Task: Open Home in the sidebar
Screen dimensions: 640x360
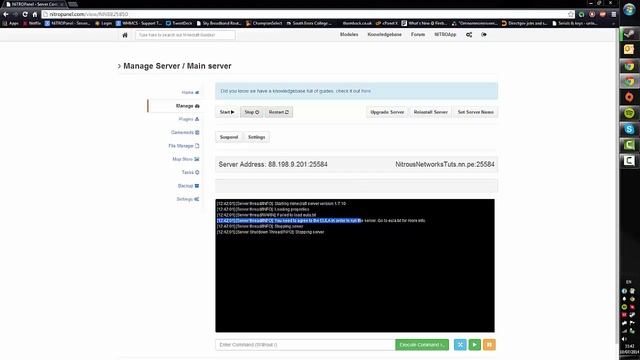Action: tap(190, 92)
